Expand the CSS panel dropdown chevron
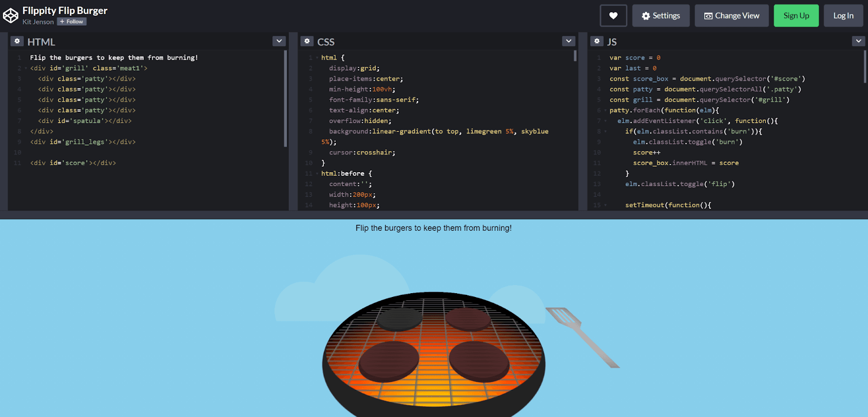Screen dimensions: 868x417 pyautogui.click(x=569, y=41)
